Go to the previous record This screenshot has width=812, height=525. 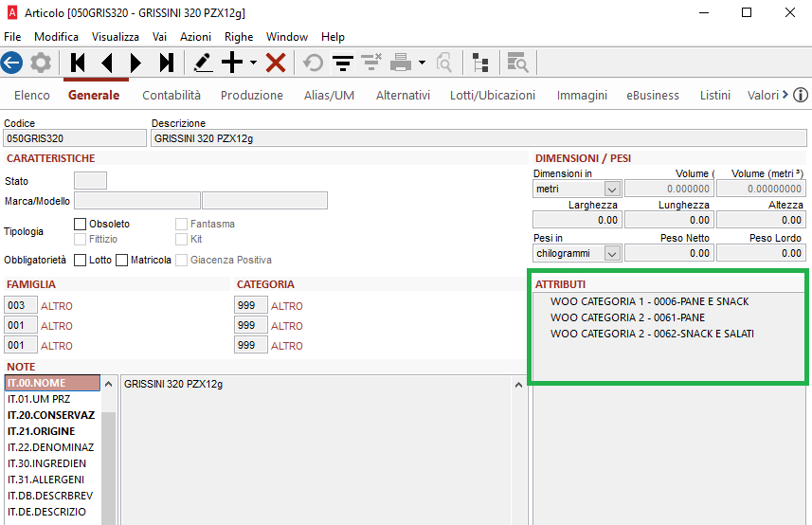coord(106,63)
